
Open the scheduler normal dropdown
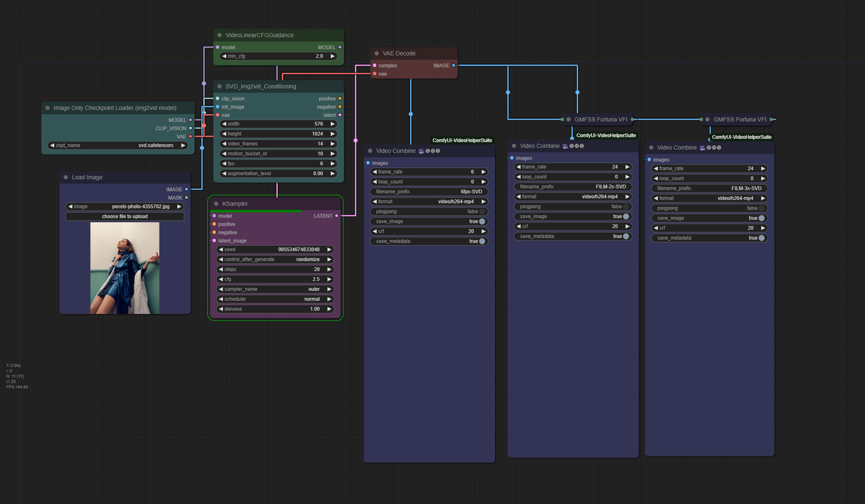275,299
